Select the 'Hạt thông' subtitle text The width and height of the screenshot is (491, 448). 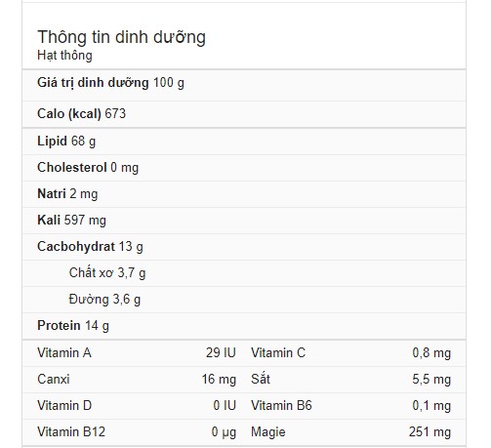[x=64, y=56]
